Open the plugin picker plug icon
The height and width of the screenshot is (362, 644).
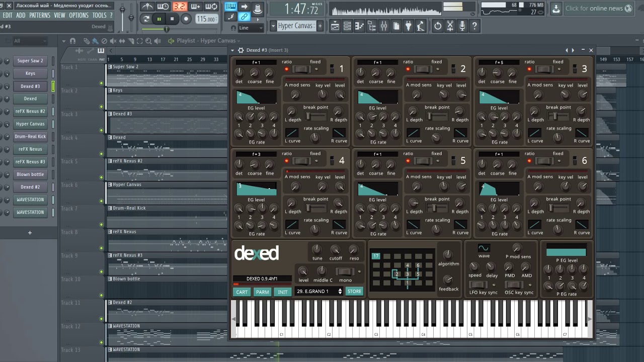point(409,26)
